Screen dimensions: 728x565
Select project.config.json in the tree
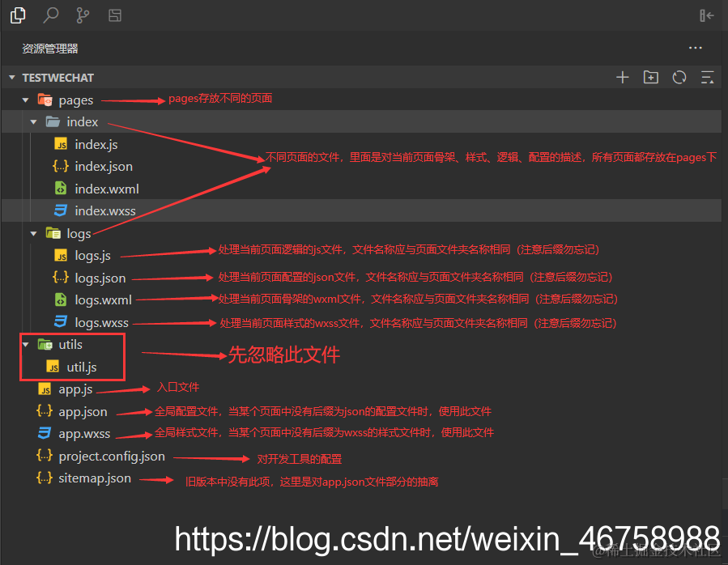(x=112, y=456)
